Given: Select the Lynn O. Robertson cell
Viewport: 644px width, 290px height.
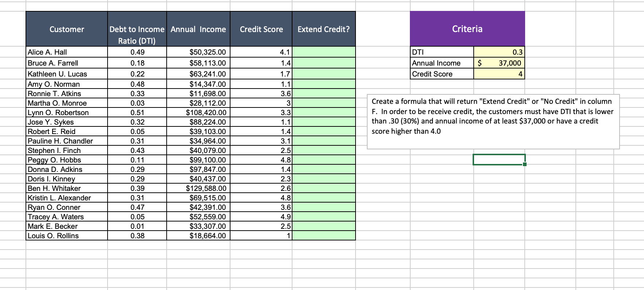Looking at the screenshot, I should 67,113.
